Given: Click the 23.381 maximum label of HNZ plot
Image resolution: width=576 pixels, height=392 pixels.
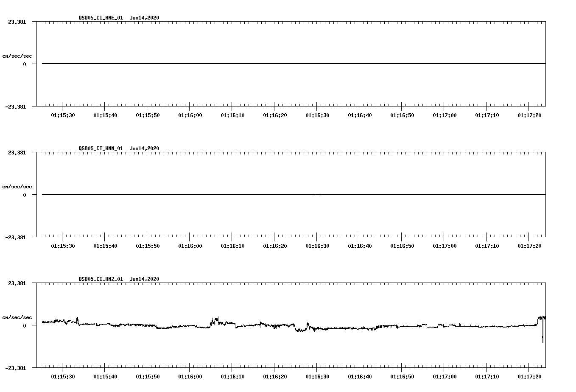Looking at the screenshot, I should tap(17, 283).
